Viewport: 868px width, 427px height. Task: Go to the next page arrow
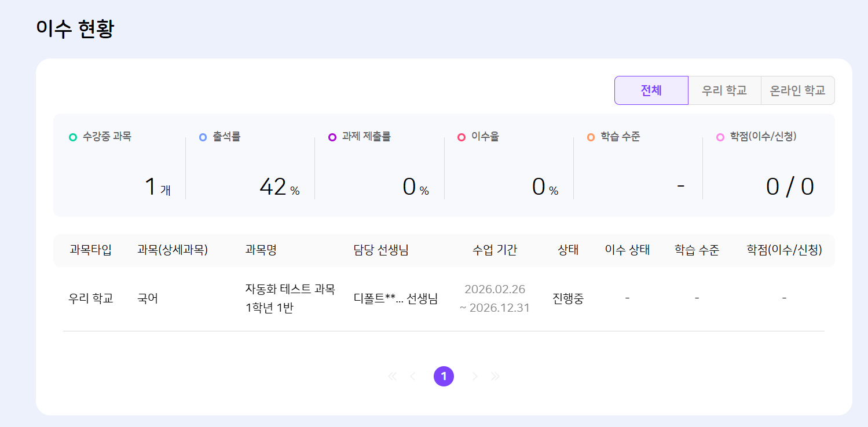[x=475, y=377]
